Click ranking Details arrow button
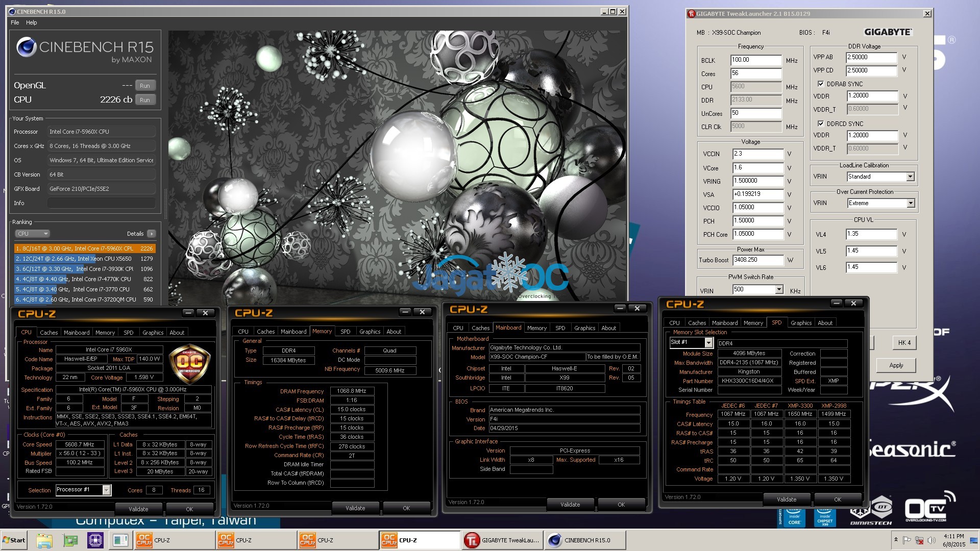Screen dimensions: 980x551 [x=152, y=234]
